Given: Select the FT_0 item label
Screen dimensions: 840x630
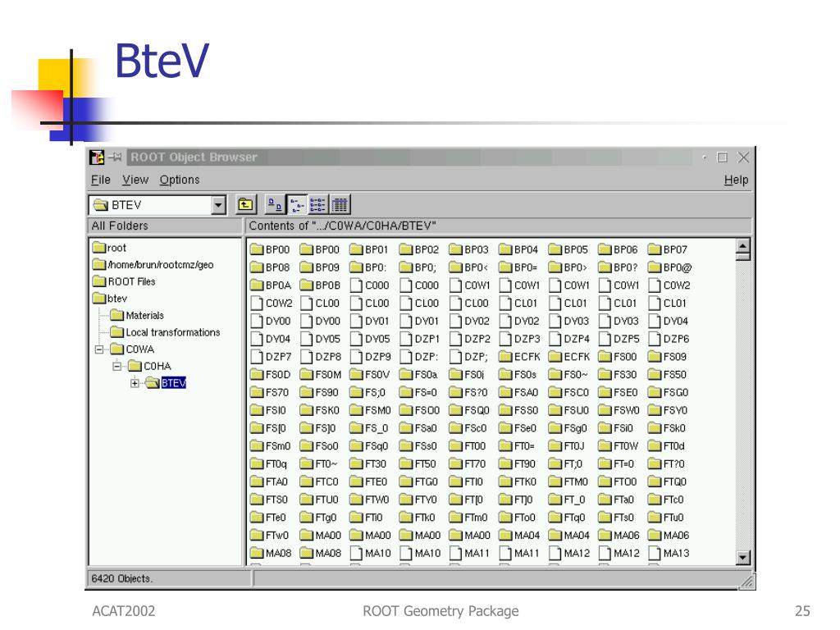Looking at the screenshot, I should click(574, 500).
